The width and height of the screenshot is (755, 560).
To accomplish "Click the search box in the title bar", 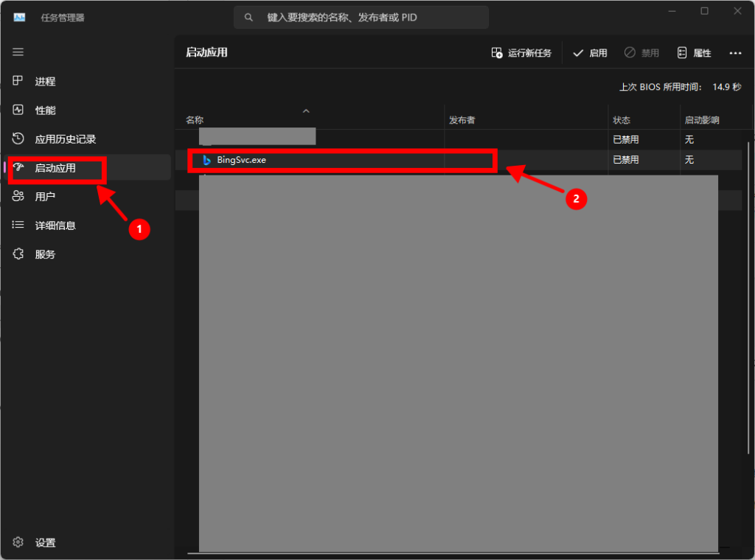I will [361, 17].
